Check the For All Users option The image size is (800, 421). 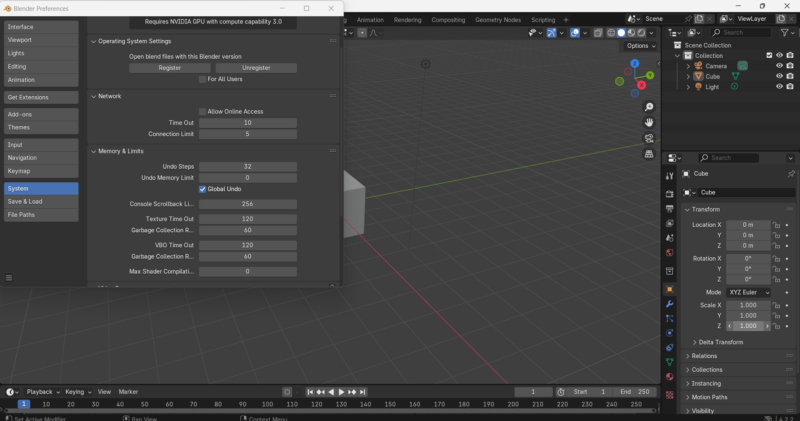pyautogui.click(x=203, y=79)
